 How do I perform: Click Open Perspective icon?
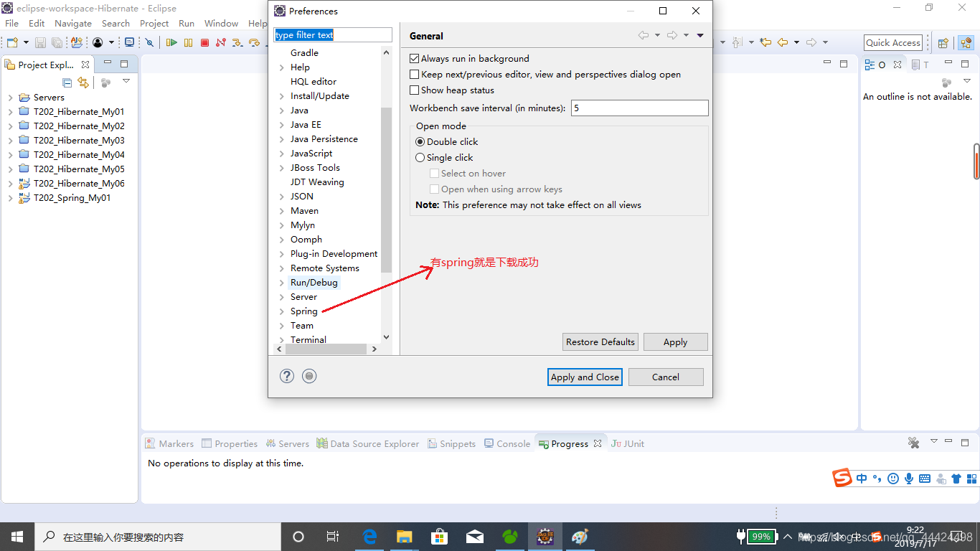(943, 42)
